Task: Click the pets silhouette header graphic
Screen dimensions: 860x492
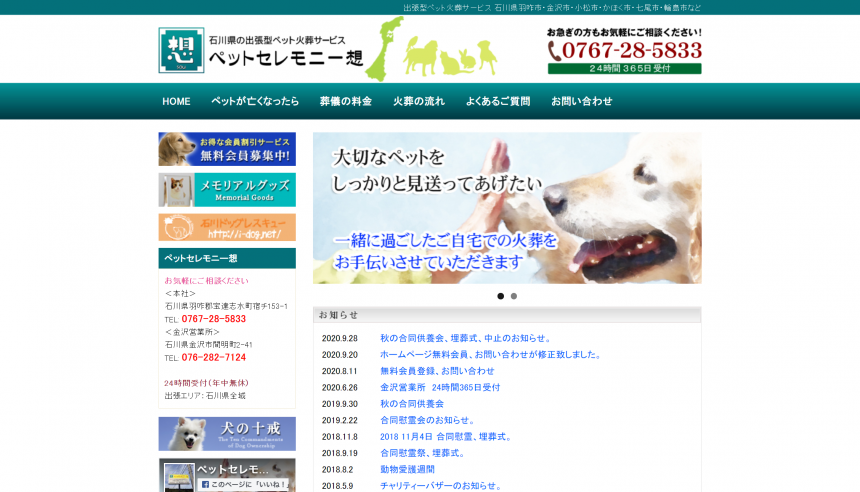Action: (x=450, y=56)
